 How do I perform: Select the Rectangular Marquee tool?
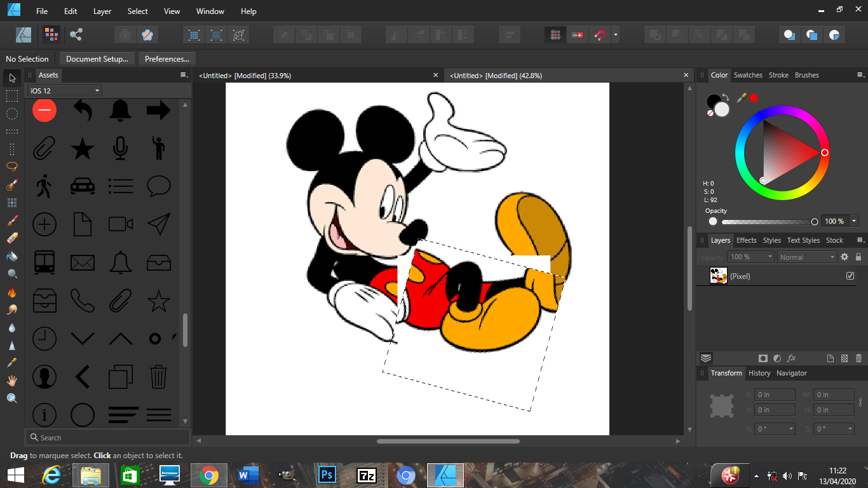[12, 96]
